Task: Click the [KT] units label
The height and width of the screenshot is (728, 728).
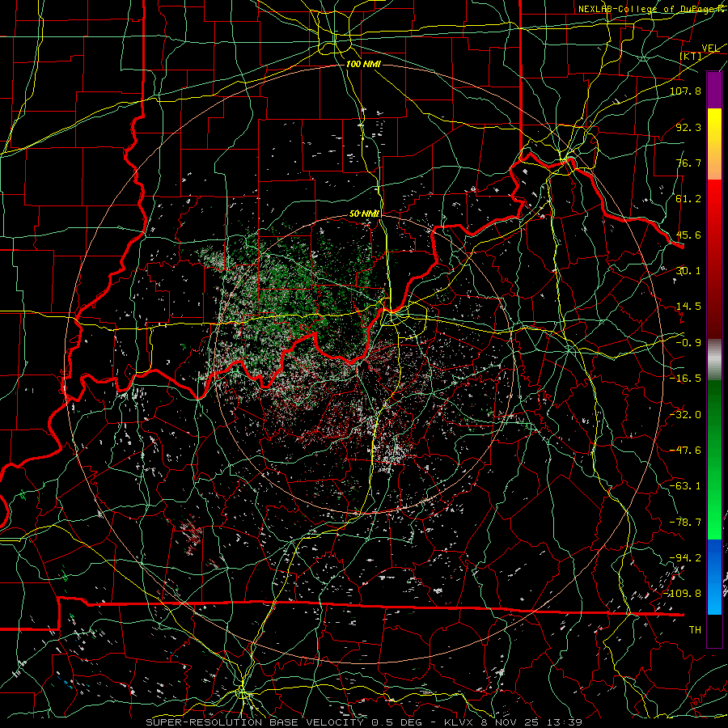Action: click(x=691, y=56)
